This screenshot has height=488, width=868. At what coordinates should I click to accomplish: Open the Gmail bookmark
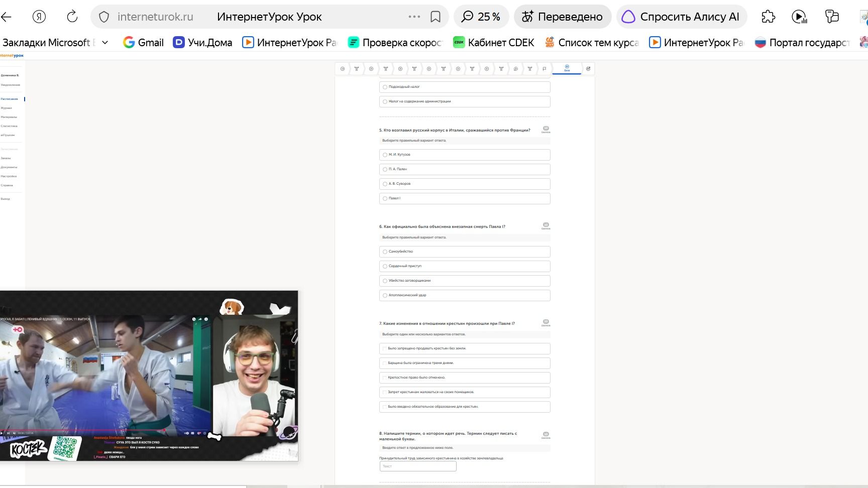click(x=144, y=43)
